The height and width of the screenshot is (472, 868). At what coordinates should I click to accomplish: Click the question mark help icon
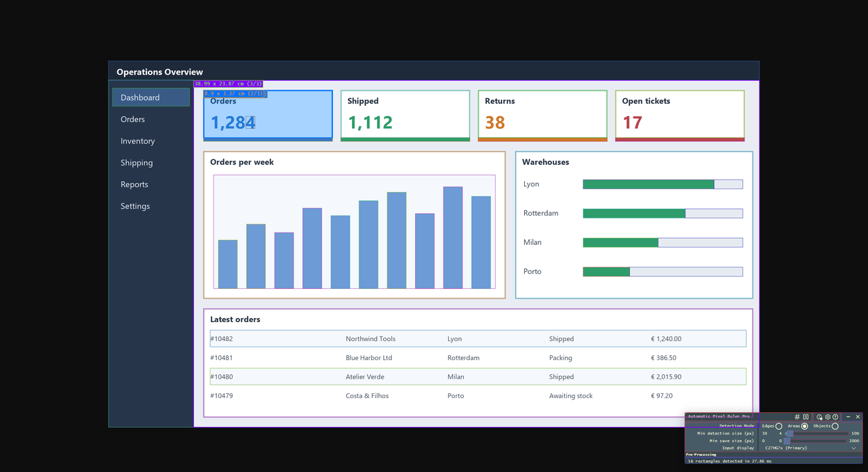pyautogui.click(x=835, y=417)
